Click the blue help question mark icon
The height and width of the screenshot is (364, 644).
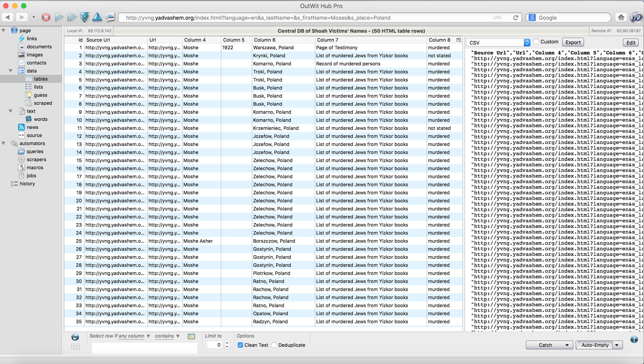[634, 339]
